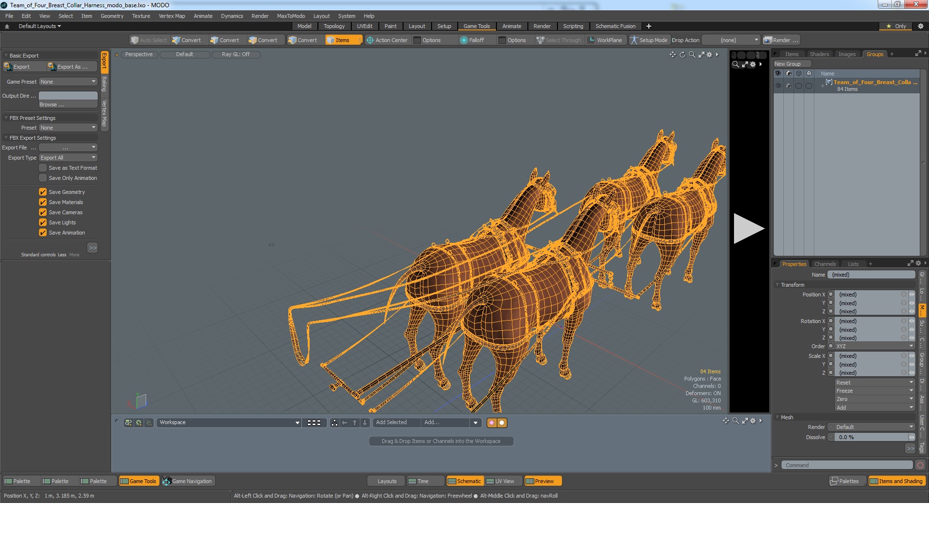Activate the Items selection mode
Image resolution: width=929 pixels, height=560 pixels.
(343, 40)
